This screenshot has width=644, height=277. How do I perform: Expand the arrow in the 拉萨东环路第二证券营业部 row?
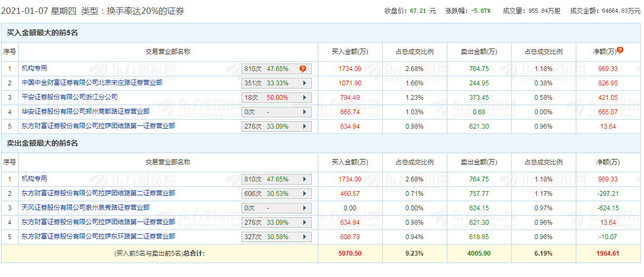pos(304,237)
